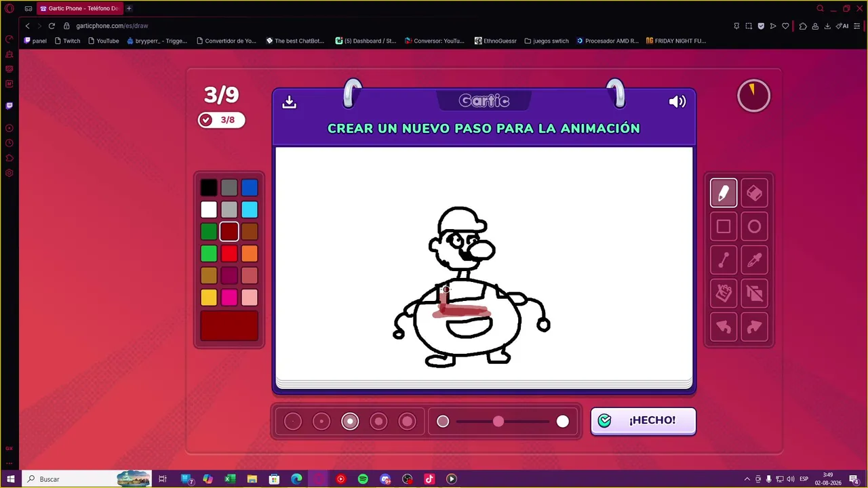Reload the garticphone.com page

coord(52,26)
